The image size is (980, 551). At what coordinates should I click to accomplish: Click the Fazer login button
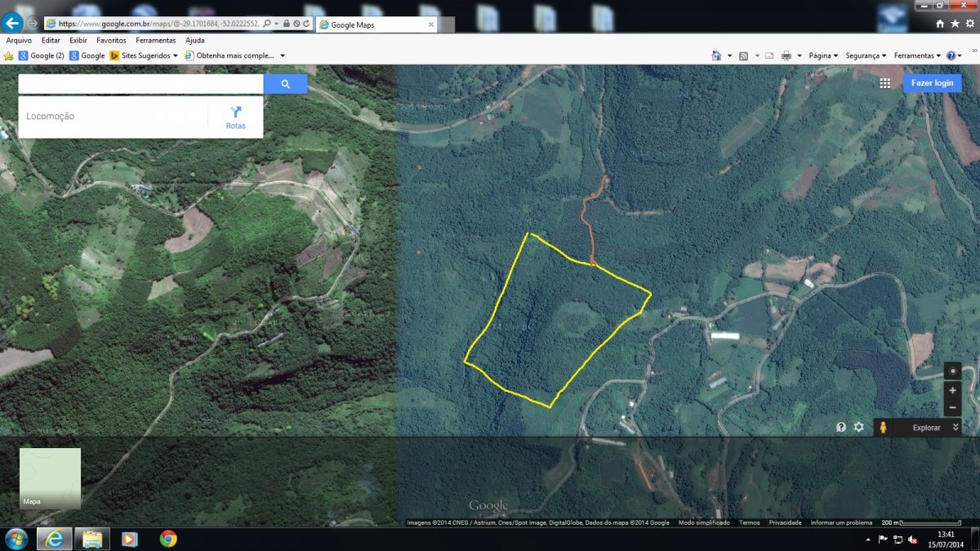[x=932, y=83]
